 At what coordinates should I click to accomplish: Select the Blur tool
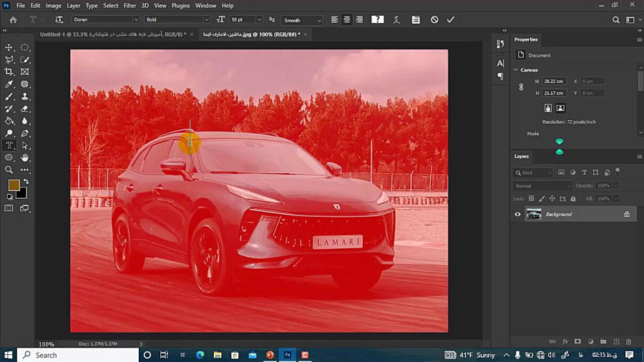(x=24, y=121)
